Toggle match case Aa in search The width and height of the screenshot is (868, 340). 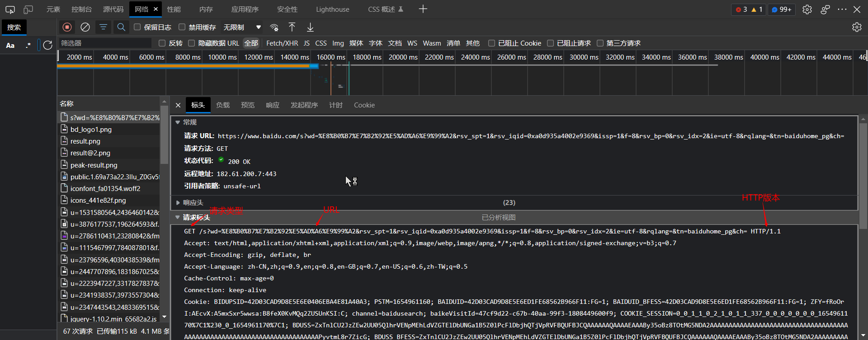[x=10, y=45]
